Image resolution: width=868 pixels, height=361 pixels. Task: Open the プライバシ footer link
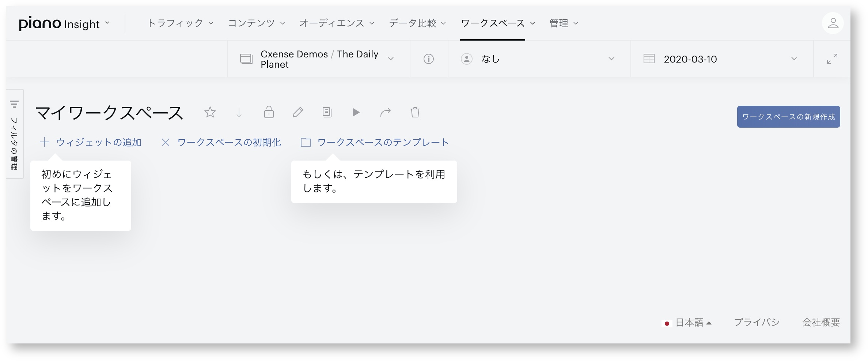[x=757, y=322]
